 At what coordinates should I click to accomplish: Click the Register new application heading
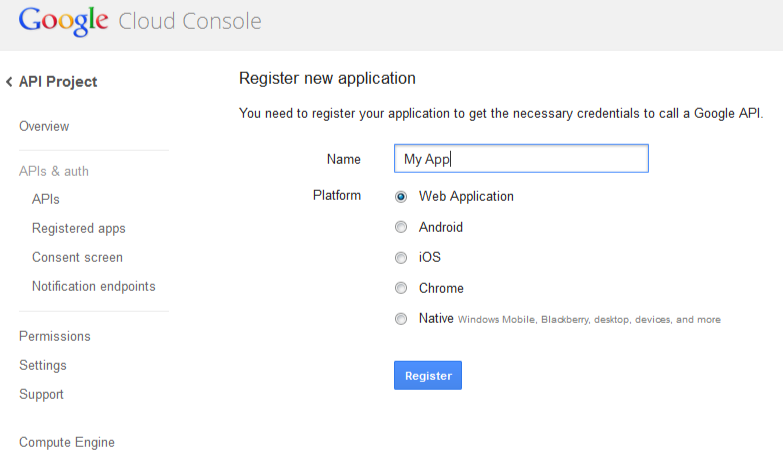[x=327, y=78]
